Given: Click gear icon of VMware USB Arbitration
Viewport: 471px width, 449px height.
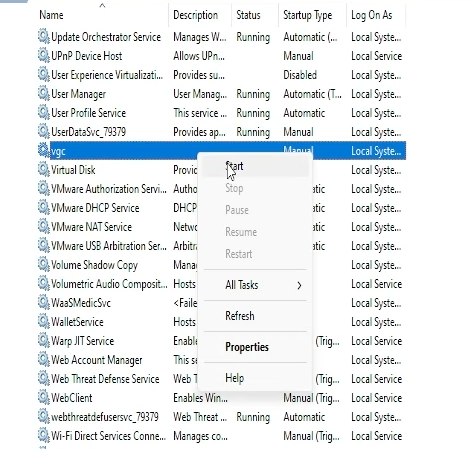Looking at the screenshot, I should (x=43, y=245).
